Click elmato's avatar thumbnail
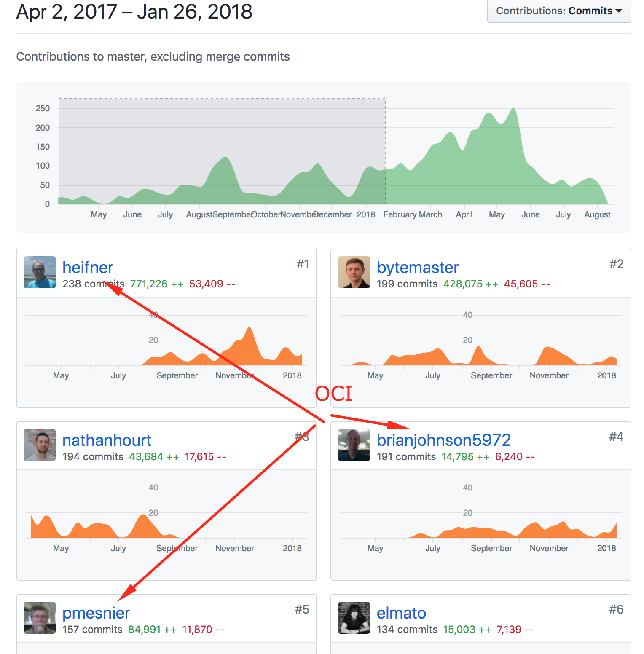 (354, 618)
